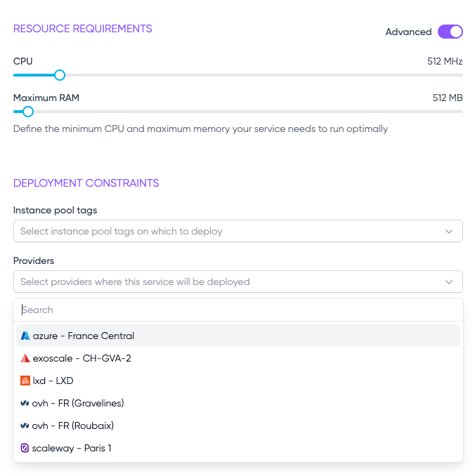Click the ovh Gravelines logo icon
This screenshot has width=475, height=476.
[x=25, y=403]
